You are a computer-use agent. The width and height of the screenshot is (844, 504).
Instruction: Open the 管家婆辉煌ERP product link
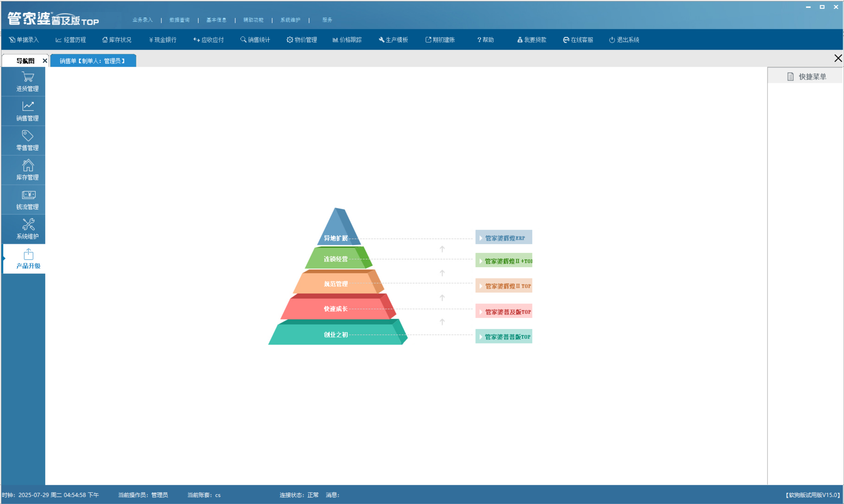504,238
